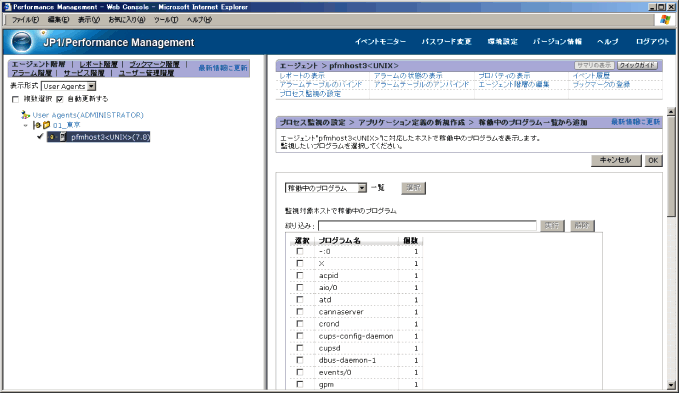
Task: Click the ブックマークの登録 link
Action: [601, 84]
